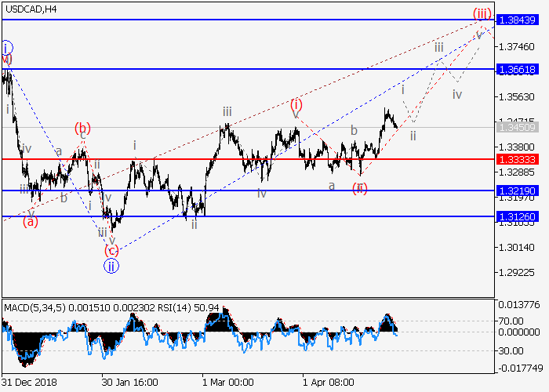Click the blue circled i wave marker
Screen dimensions: 549x392
click(x=6, y=46)
